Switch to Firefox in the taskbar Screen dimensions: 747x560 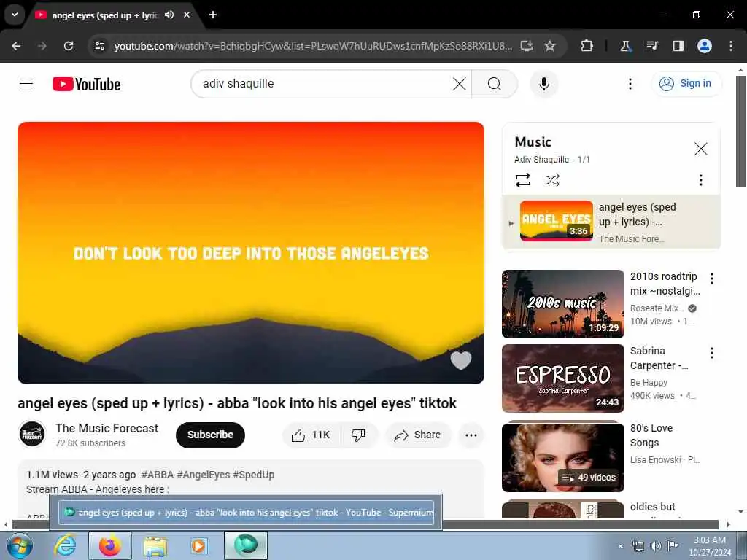[109, 545]
